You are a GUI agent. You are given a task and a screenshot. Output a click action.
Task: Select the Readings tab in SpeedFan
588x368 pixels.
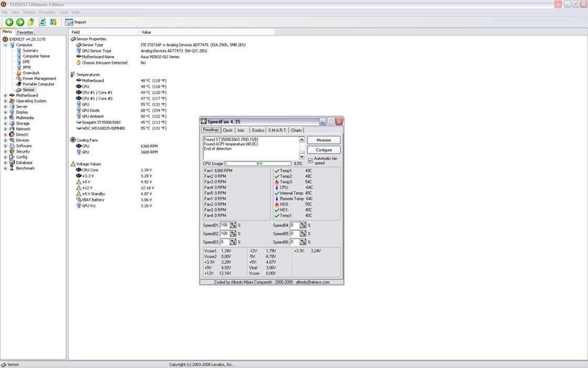211,130
